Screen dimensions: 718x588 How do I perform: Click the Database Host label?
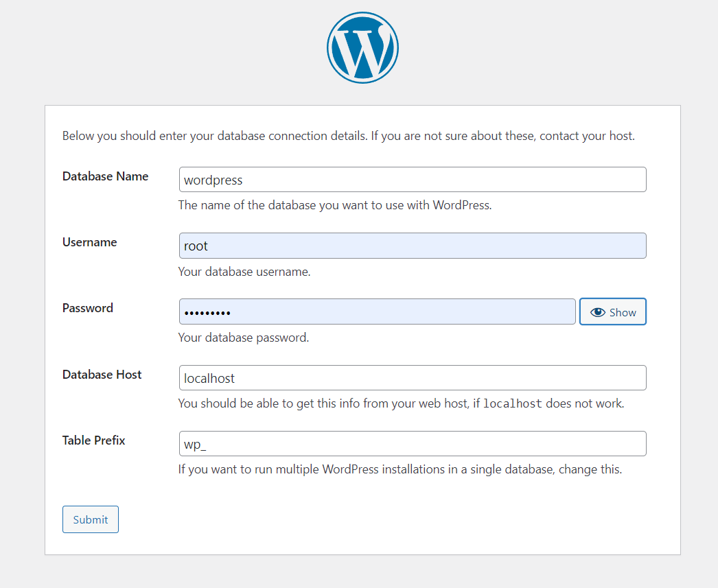[x=102, y=375]
